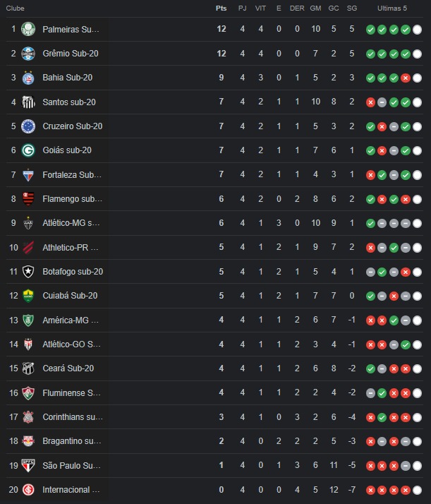Screen dimensions: 431x504
Task: Open Cuiabá Sub-20 team link
Action: [x=70, y=296]
